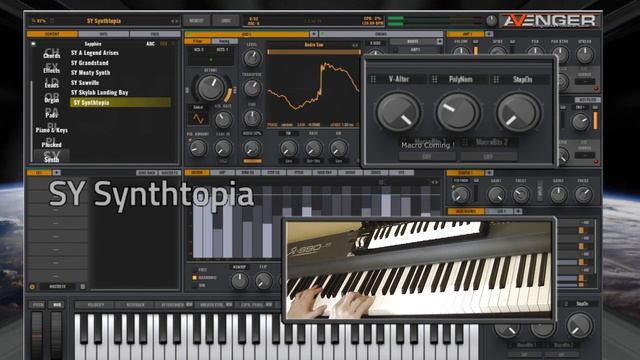Click the master volume knob beside the logo
Viewport: 640px width, 360px height.
pos(491,20)
